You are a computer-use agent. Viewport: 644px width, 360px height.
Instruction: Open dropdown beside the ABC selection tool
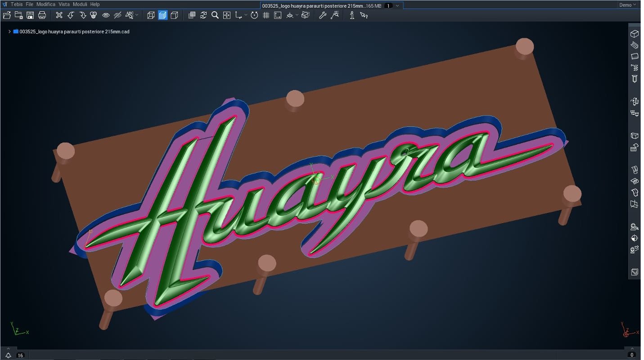pyautogui.click(x=137, y=15)
